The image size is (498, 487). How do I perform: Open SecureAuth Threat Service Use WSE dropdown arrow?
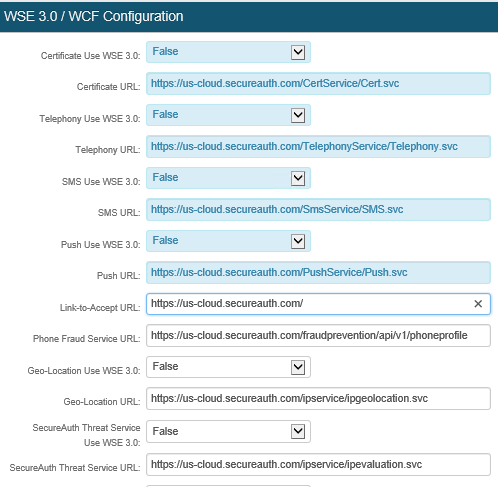298,432
